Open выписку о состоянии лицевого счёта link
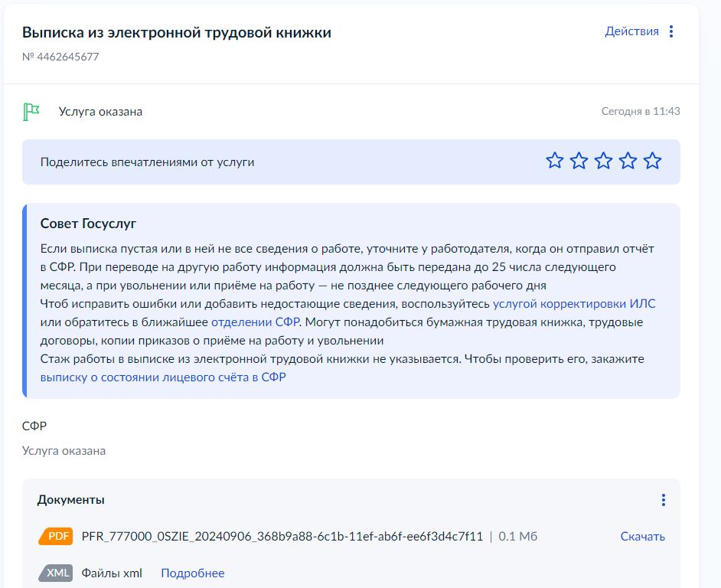This screenshot has height=588, width=721. pyautogui.click(x=163, y=377)
